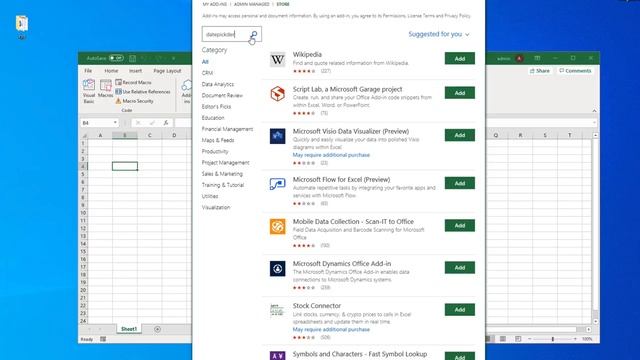Filter by Editor's Picks category
640x360 pixels.
point(216,107)
